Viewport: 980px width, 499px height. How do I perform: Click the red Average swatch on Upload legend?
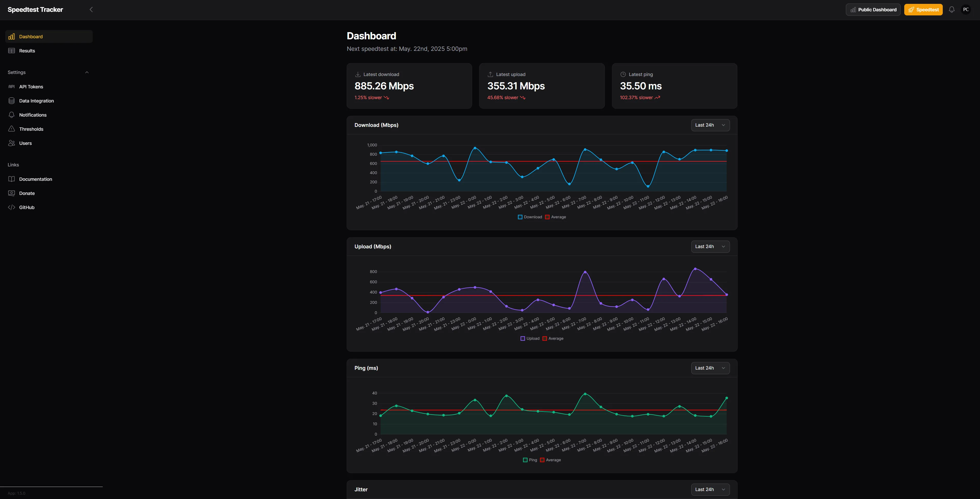tap(545, 338)
